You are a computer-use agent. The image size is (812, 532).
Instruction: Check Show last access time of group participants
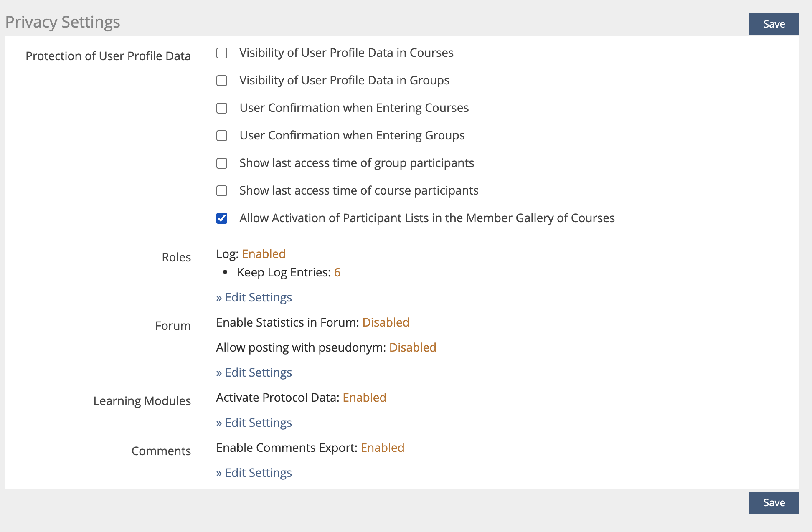coord(222,163)
